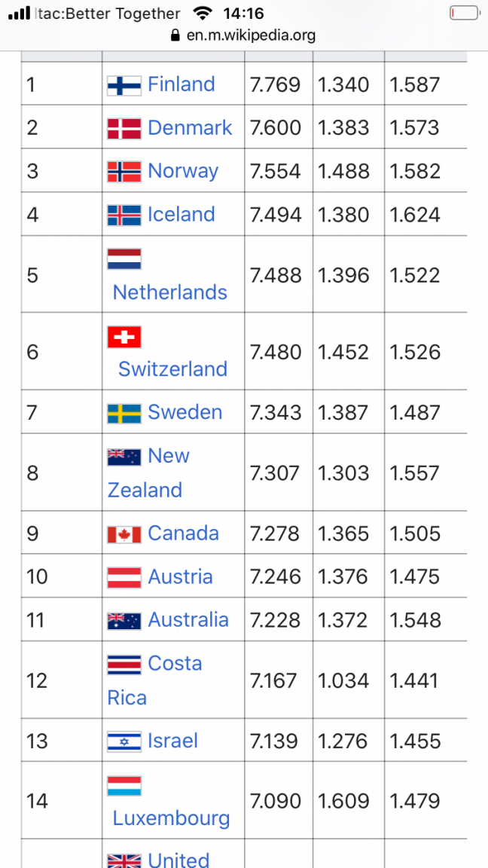Viewport: 488px width, 868px height.
Task: Tap the Wi-Fi icon in status bar
Action: [202, 13]
